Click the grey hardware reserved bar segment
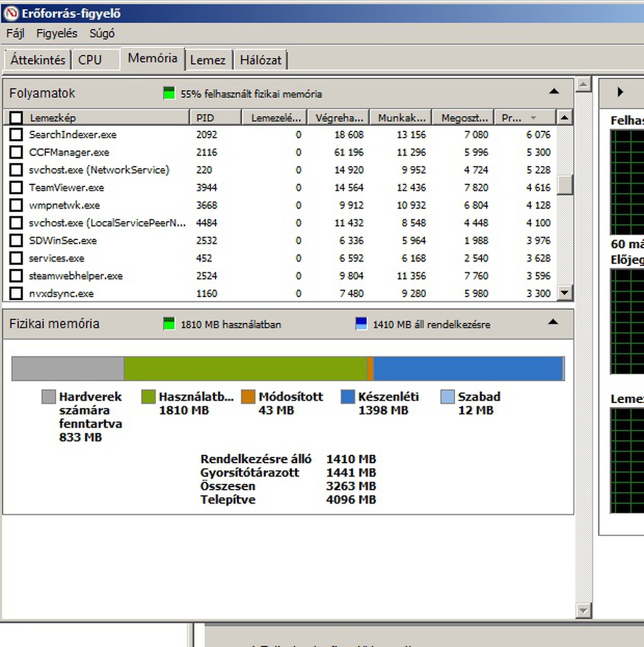Image resolution: width=644 pixels, height=647 pixels. point(68,368)
